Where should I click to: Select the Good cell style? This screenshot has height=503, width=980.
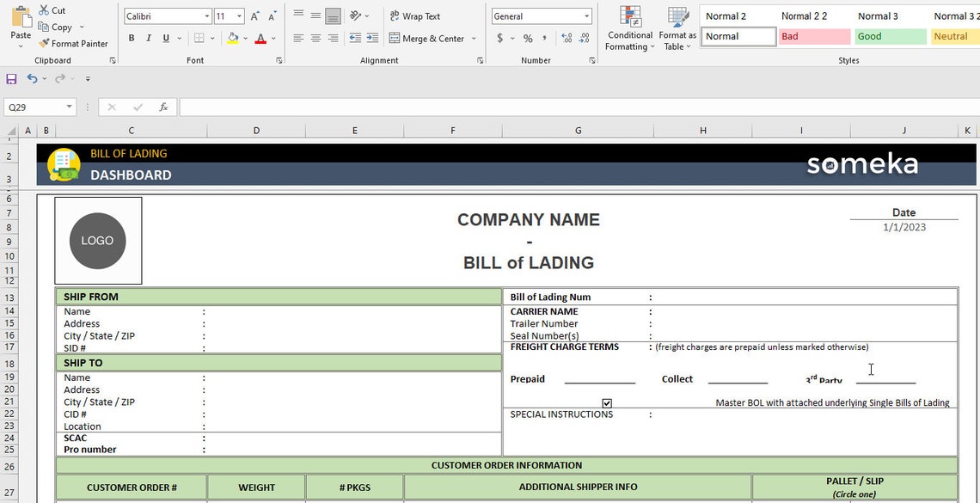click(890, 36)
